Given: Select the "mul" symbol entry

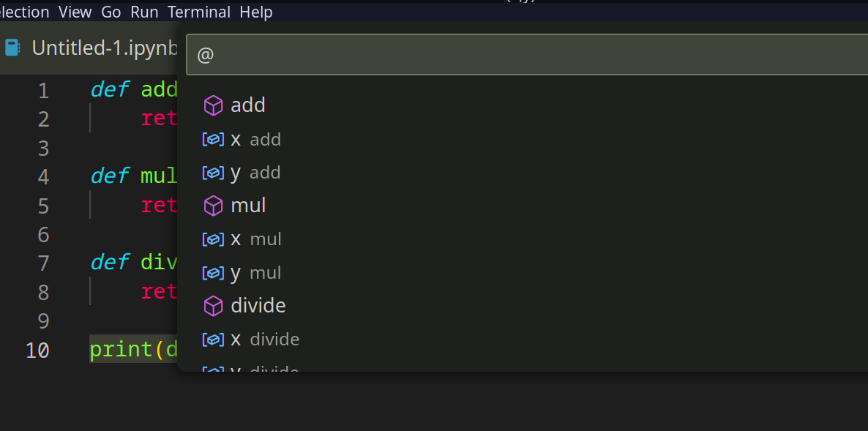Looking at the screenshot, I should (249, 206).
